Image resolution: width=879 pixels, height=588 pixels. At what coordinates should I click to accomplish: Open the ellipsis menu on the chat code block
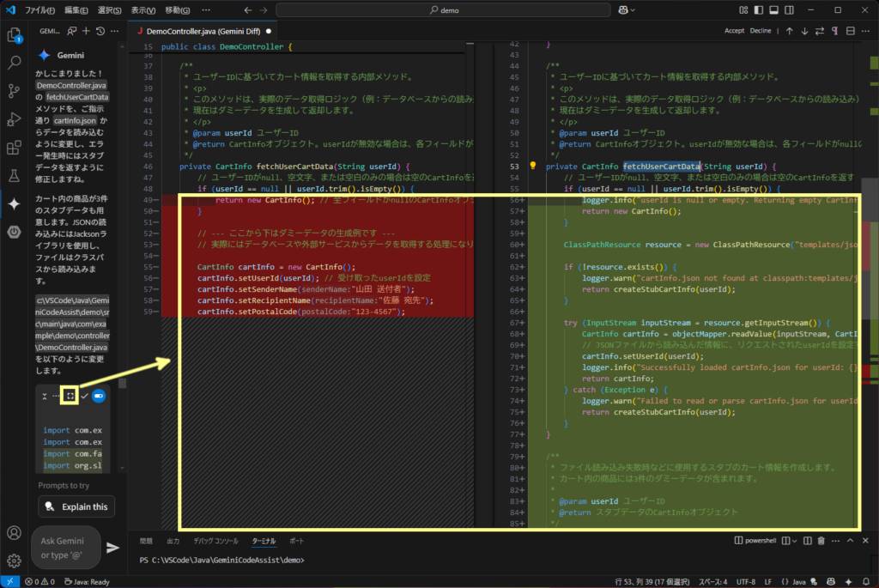tap(56, 397)
